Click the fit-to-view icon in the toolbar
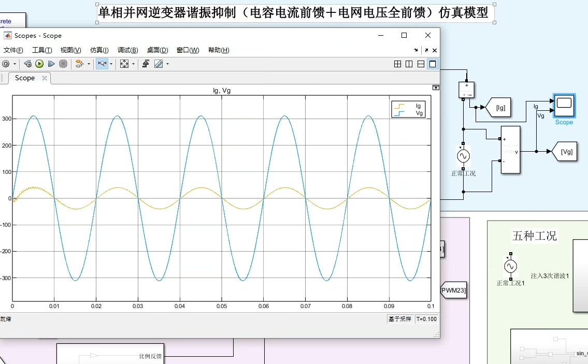 [x=124, y=64]
